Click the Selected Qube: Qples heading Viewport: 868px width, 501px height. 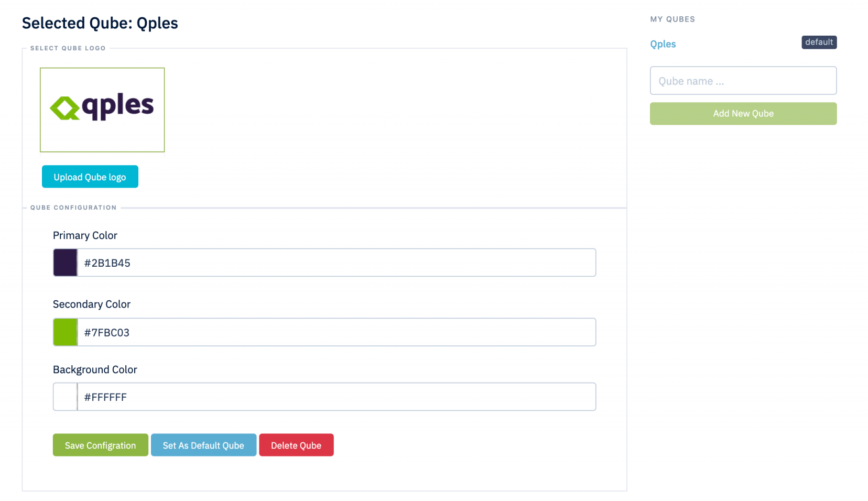100,23
